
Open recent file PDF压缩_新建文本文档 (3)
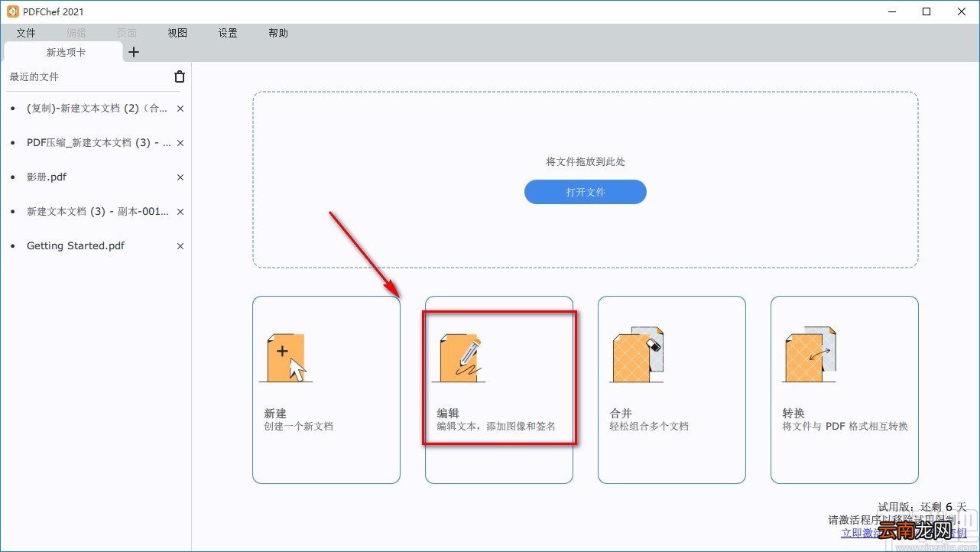point(99,143)
